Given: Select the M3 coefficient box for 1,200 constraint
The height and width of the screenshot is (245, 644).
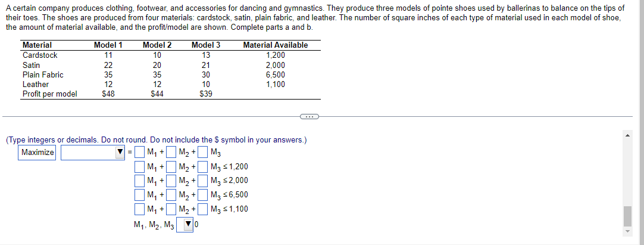Looking at the screenshot, I should click(x=202, y=166).
